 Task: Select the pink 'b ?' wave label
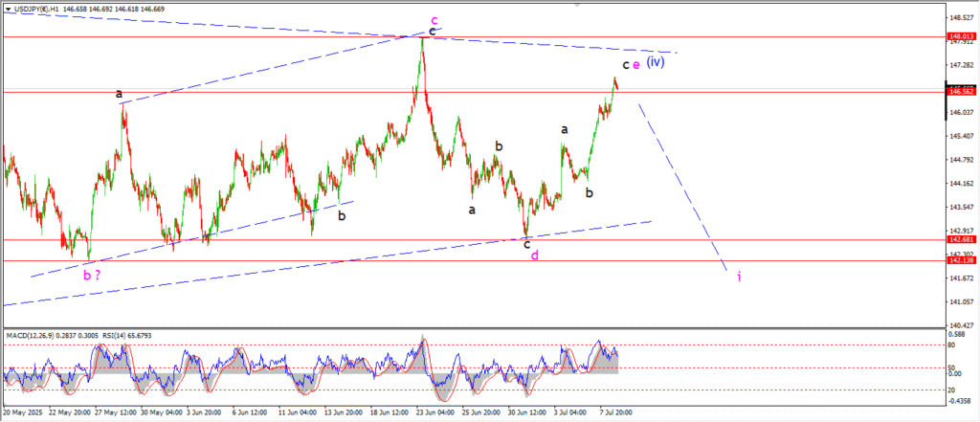click(93, 275)
